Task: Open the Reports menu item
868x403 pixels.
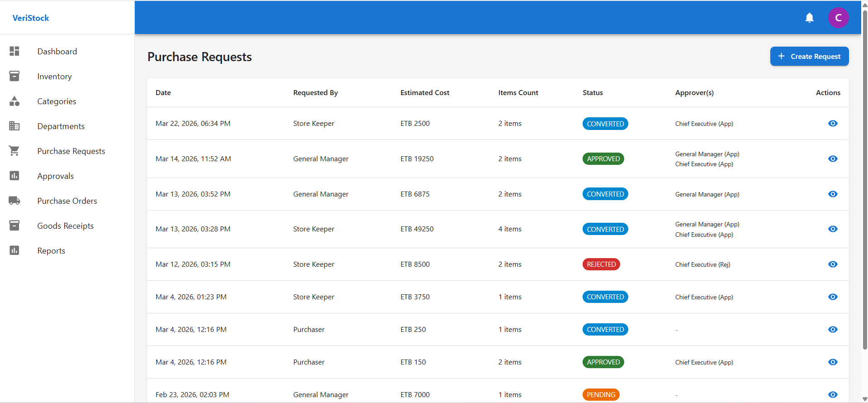Action: 51,250
